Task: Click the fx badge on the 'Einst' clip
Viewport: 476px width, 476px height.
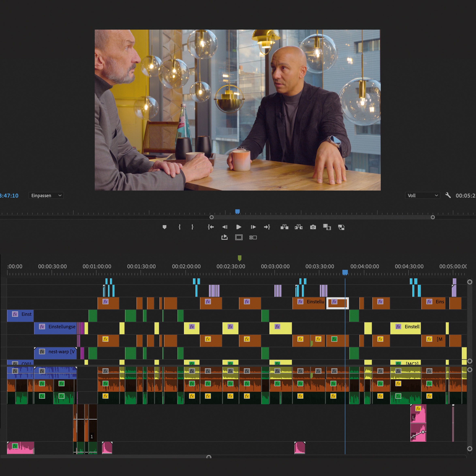Action: [x=15, y=314]
